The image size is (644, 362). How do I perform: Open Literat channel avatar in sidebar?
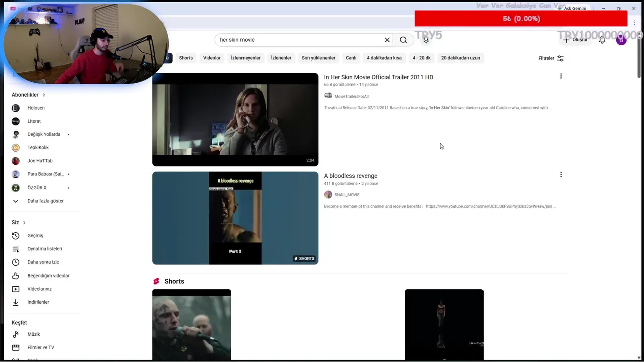point(16,121)
